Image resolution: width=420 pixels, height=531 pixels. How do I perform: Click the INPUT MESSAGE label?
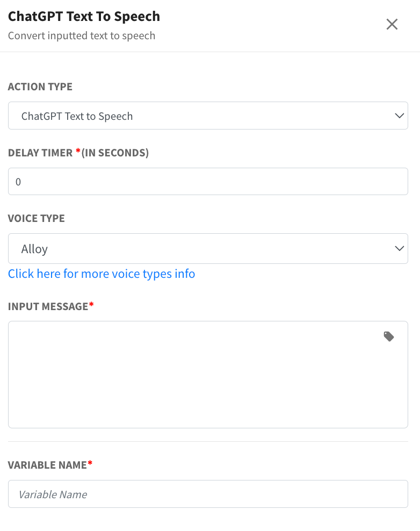click(48, 306)
